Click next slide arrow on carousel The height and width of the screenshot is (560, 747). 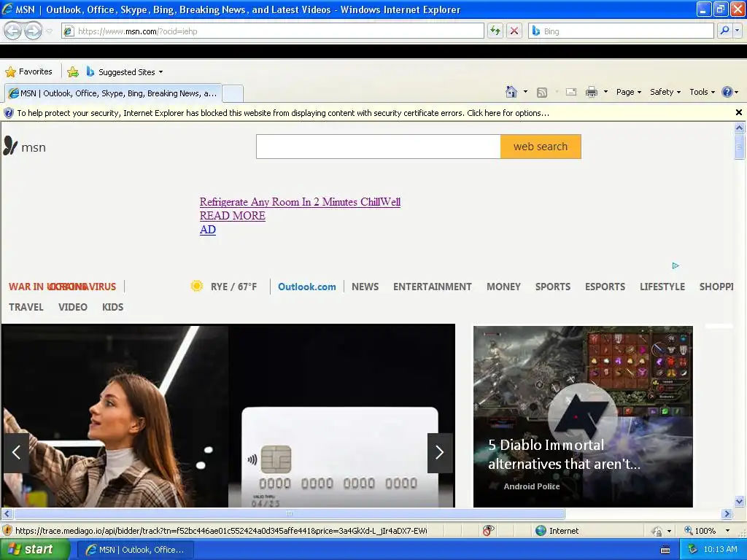(x=440, y=452)
